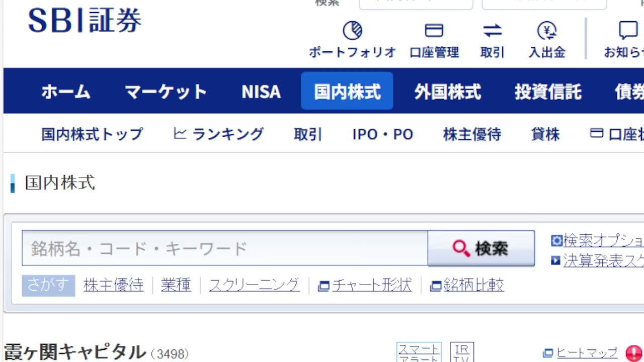This screenshot has height=362, width=644.
Task: Click the 検索 search button
Action: [481, 248]
